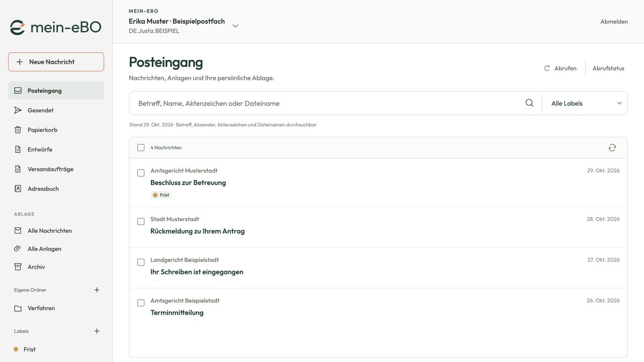The image size is (644, 362).
Task: Click sender Amtsgericht Musterstadt
Action: tap(184, 171)
